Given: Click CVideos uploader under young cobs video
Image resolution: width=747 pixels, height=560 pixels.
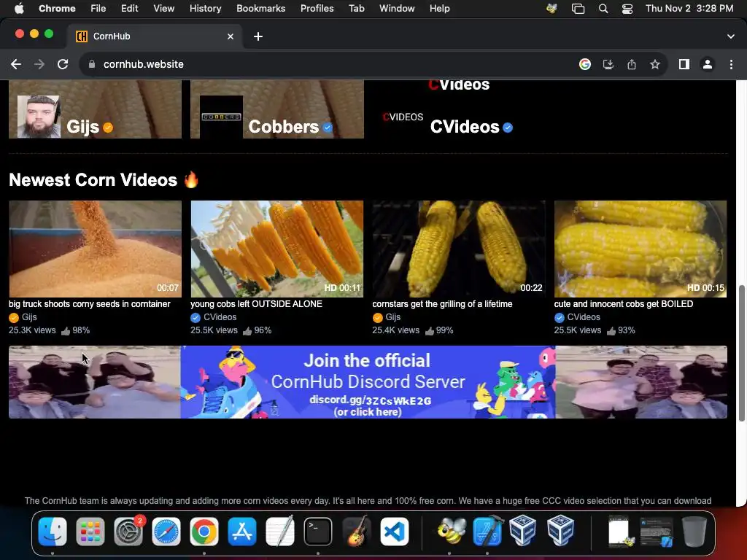Looking at the screenshot, I should pyautogui.click(x=220, y=317).
